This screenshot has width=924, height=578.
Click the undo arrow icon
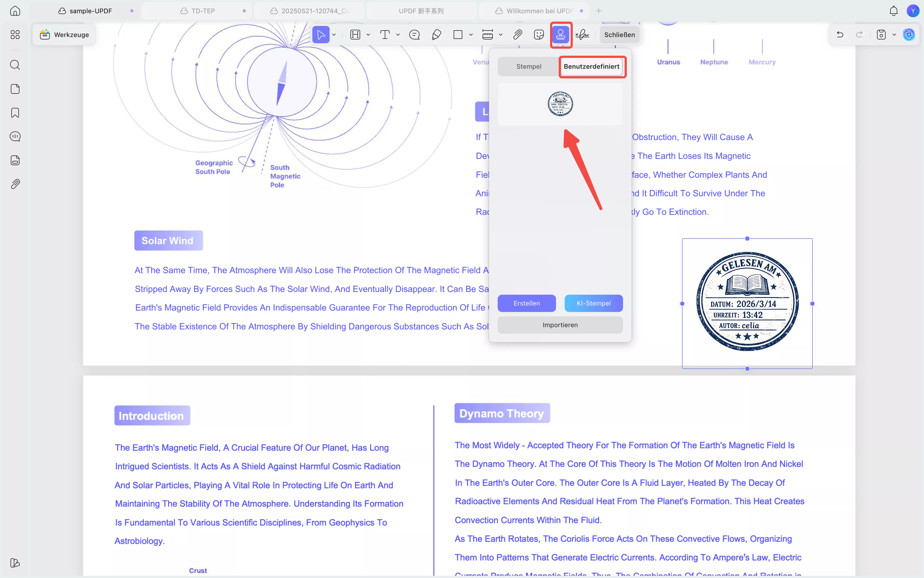pos(840,35)
